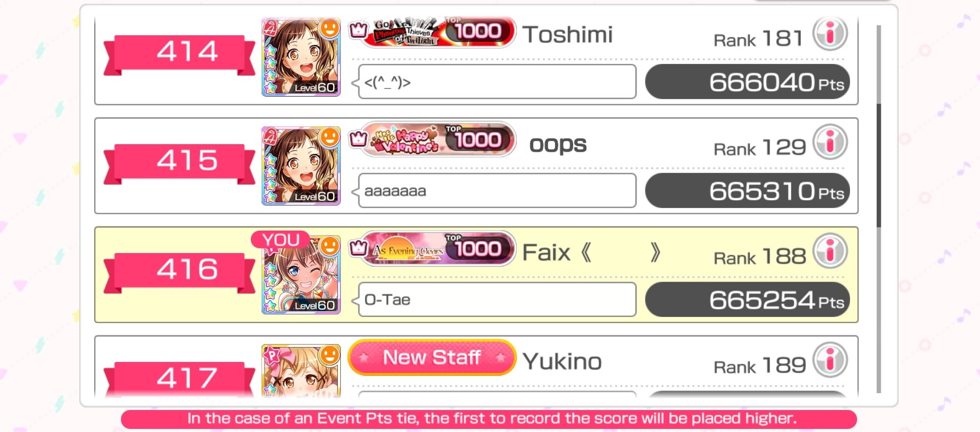Image resolution: width=980 pixels, height=432 pixels.
Task: Click Phantom Thieves Top 1000 title badge
Action: point(432,32)
